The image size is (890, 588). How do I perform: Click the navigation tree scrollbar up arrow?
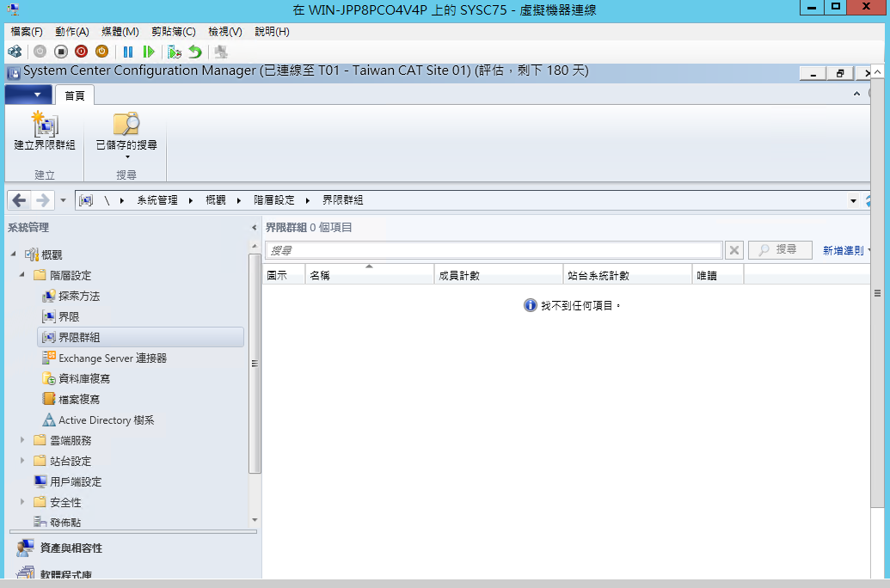coord(255,247)
